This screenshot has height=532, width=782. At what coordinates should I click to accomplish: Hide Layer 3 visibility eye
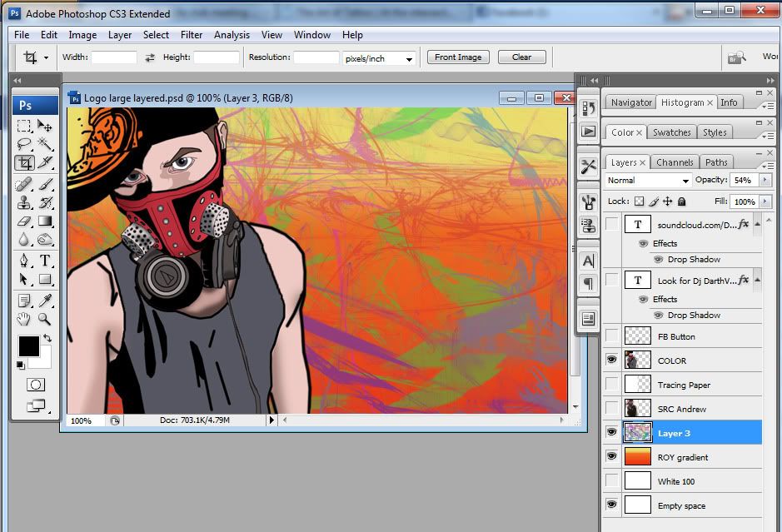612,432
